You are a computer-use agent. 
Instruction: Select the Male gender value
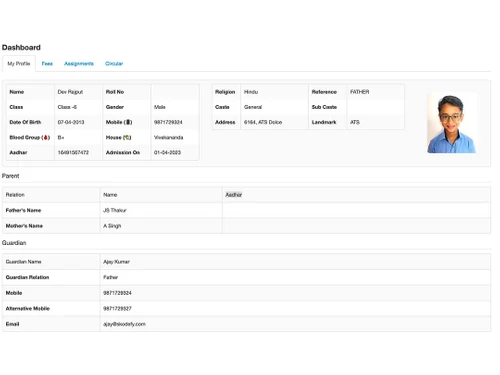(x=160, y=107)
